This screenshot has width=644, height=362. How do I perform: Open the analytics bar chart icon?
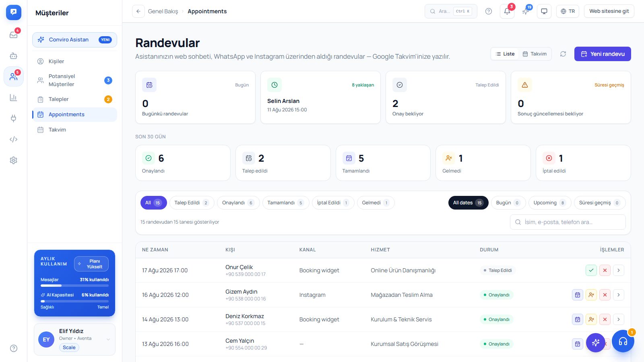click(13, 98)
